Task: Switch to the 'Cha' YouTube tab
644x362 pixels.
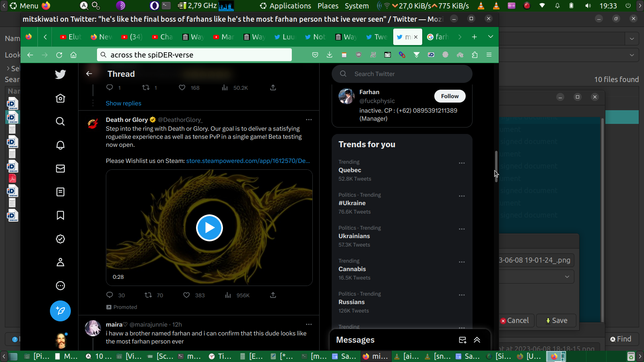Action: [x=163, y=37]
